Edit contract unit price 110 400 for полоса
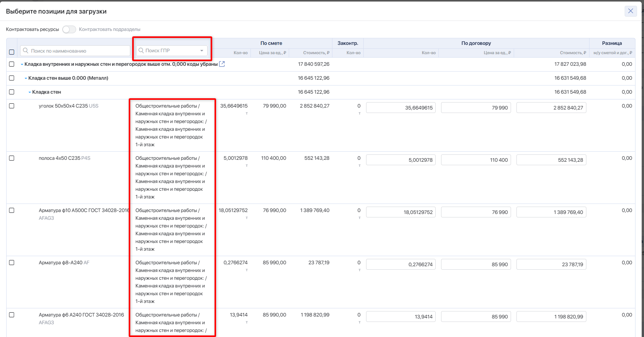Viewport: 644px width, 337px height. [475, 160]
